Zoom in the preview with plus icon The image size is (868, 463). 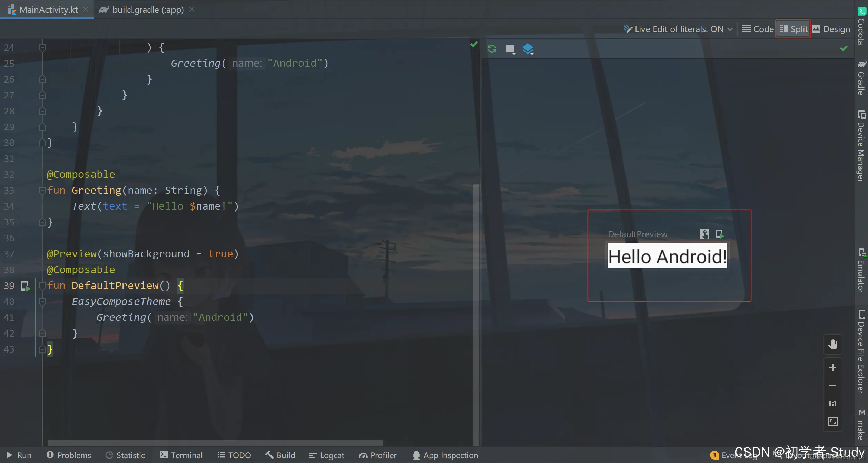click(x=832, y=368)
